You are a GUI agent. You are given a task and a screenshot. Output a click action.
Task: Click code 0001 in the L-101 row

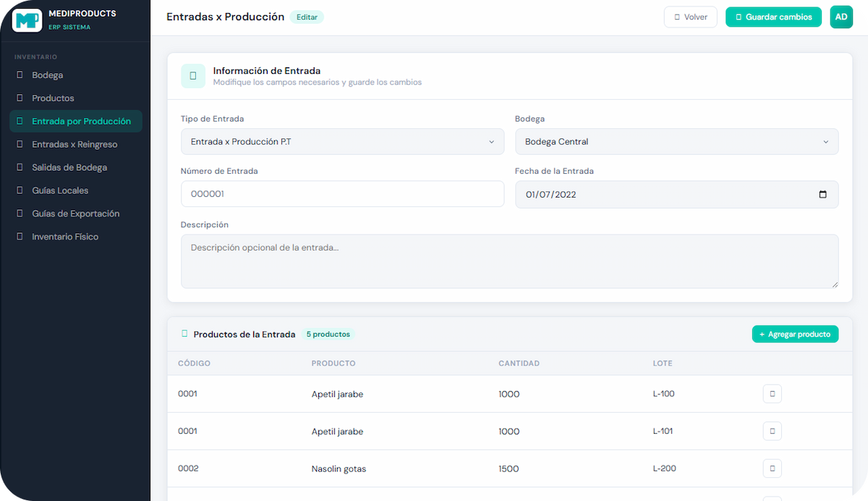[x=187, y=431]
